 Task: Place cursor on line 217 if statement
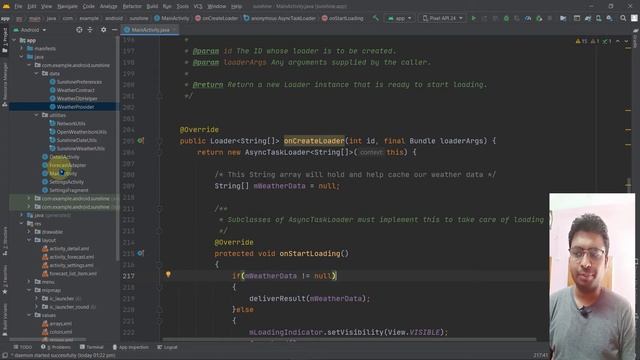pyautogui.click(x=284, y=276)
